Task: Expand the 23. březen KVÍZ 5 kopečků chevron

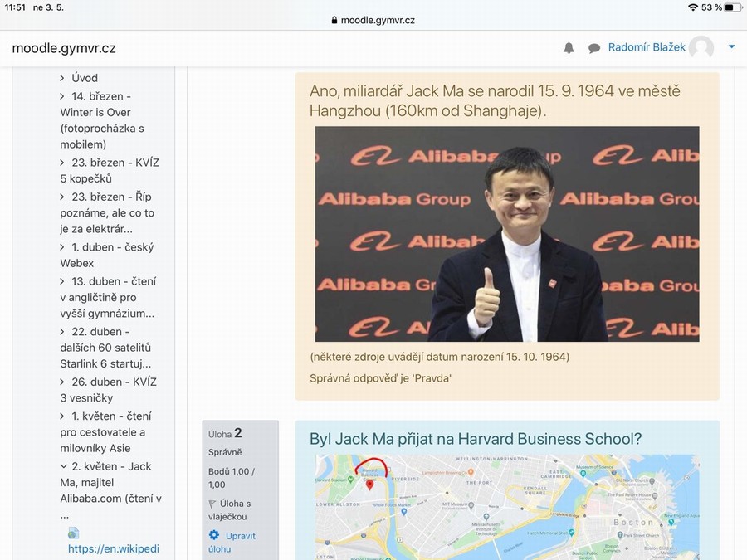Action: (x=62, y=163)
